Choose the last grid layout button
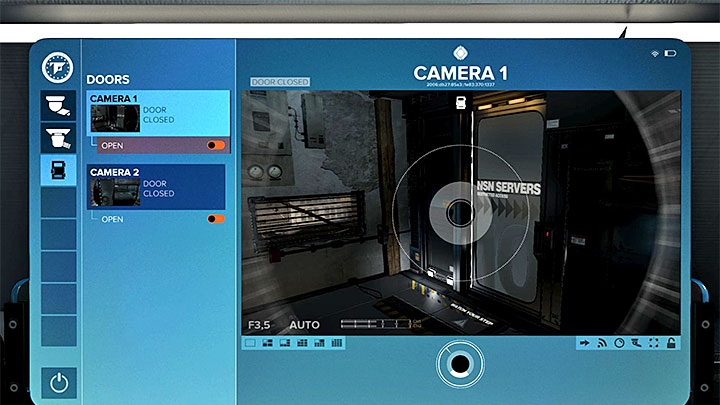The height and width of the screenshot is (405, 720). (x=337, y=343)
